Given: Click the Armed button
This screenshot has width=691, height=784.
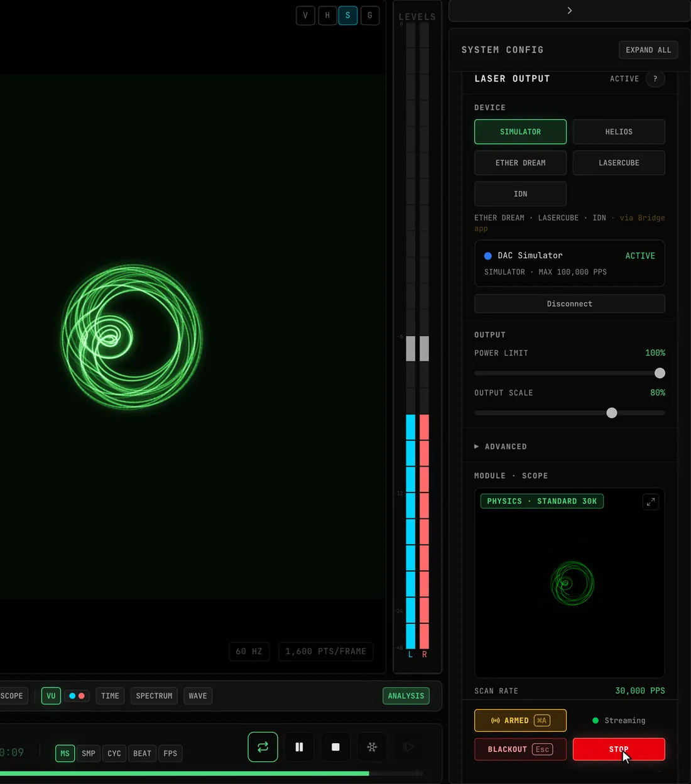Looking at the screenshot, I should [x=520, y=721].
